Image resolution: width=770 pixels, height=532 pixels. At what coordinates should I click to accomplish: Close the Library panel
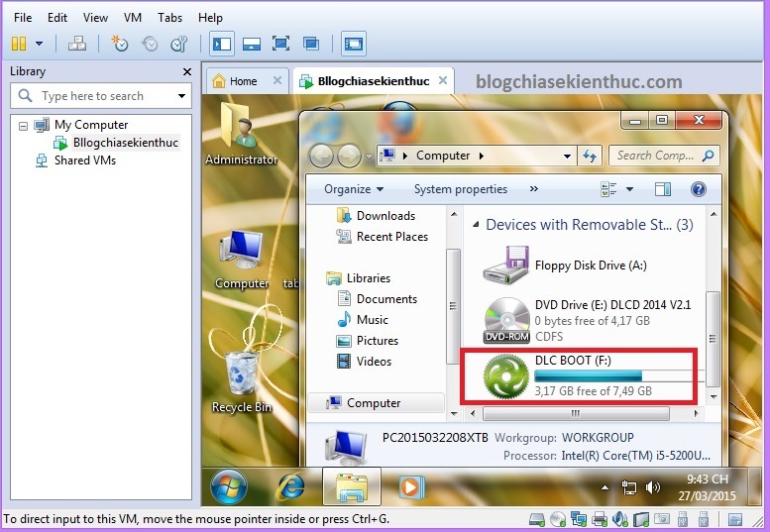point(187,72)
